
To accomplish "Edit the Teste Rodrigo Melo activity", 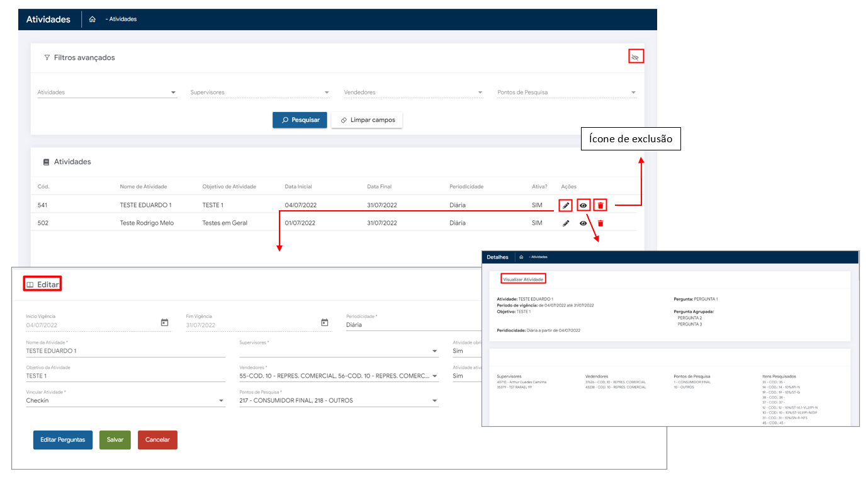I will pyautogui.click(x=565, y=223).
